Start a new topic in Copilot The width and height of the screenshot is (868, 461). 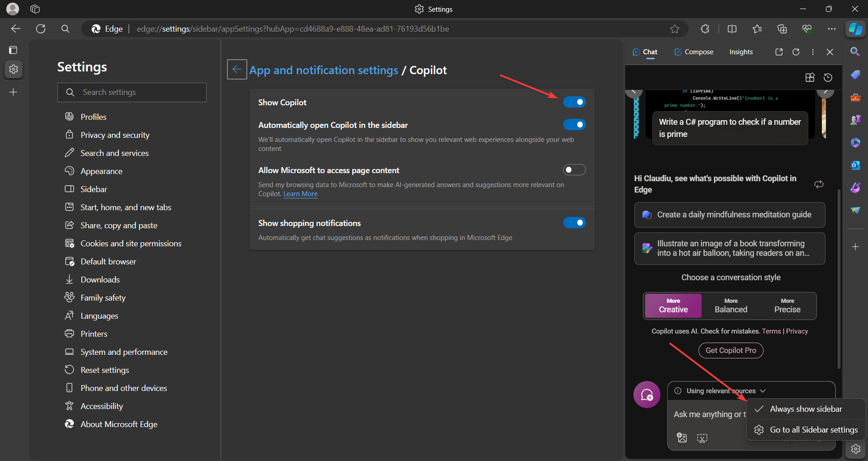(647, 395)
